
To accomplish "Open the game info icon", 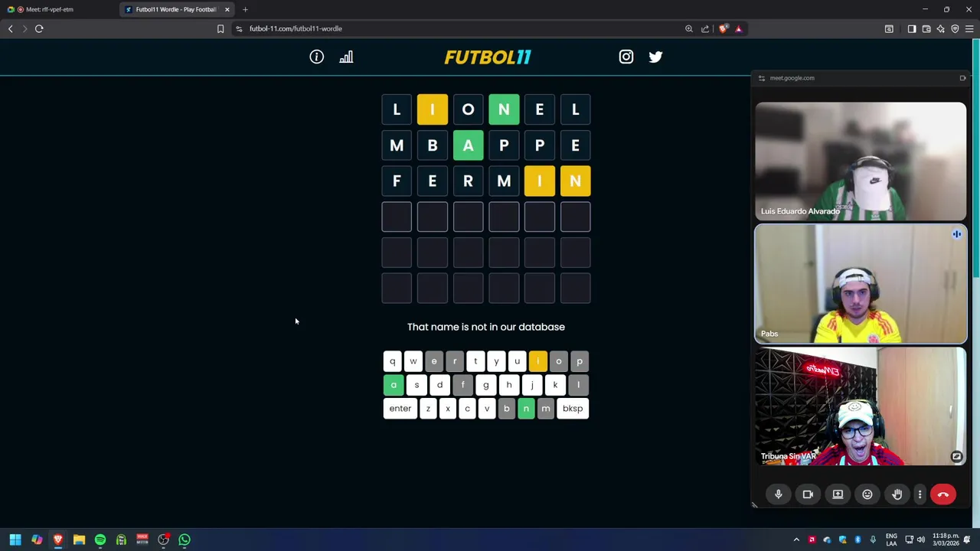I will [x=316, y=57].
